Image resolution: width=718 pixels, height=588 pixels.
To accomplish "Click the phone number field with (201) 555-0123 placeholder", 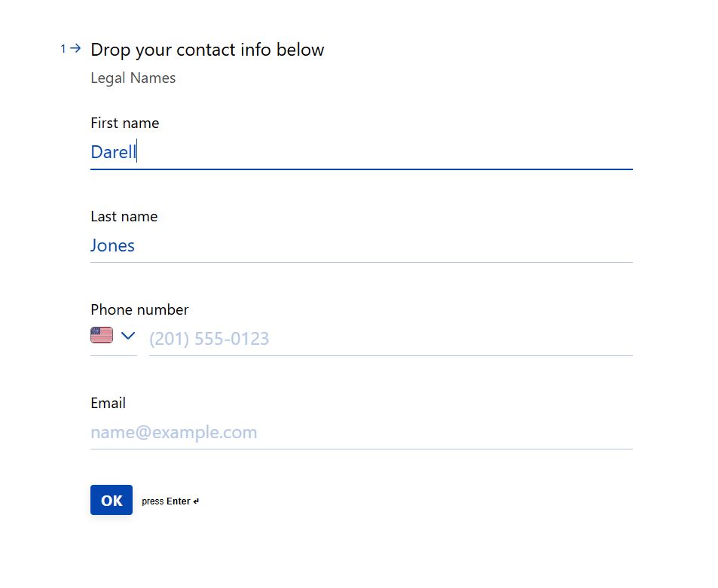I will tap(390, 339).
